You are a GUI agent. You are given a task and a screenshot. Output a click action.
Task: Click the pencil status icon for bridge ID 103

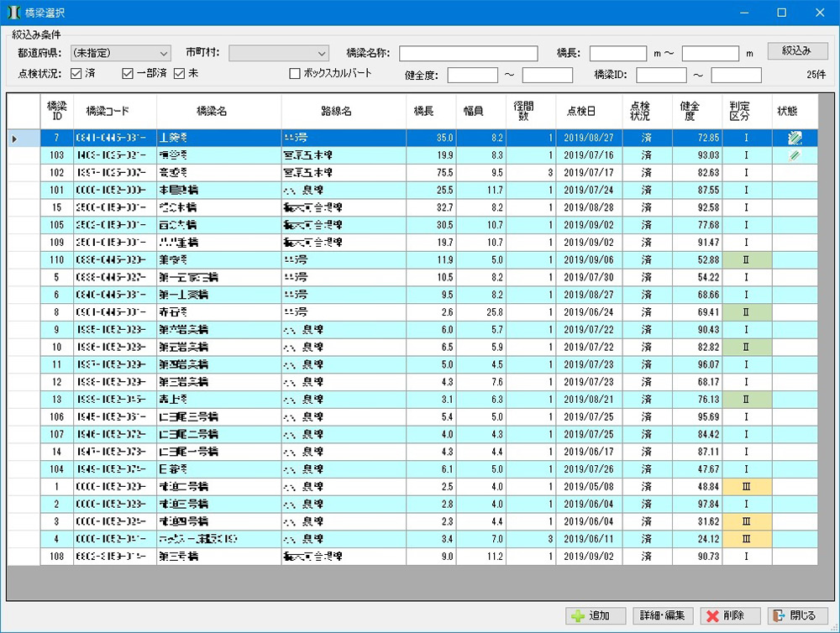click(795, 155)
